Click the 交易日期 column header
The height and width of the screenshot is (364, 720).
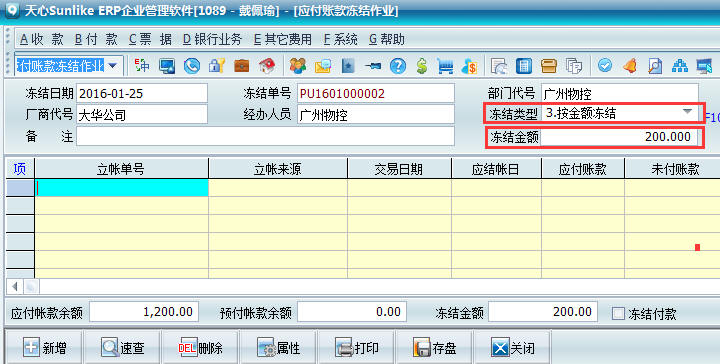point(399,169)
